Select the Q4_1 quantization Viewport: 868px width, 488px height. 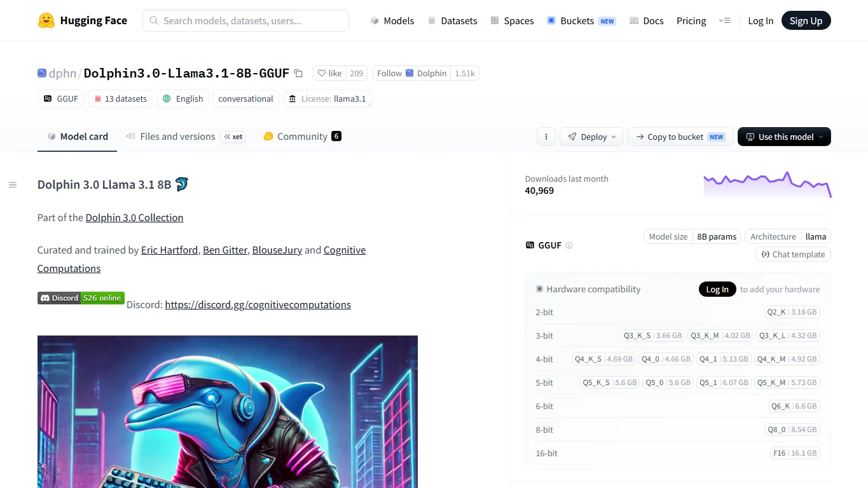[x=724, y=359]
